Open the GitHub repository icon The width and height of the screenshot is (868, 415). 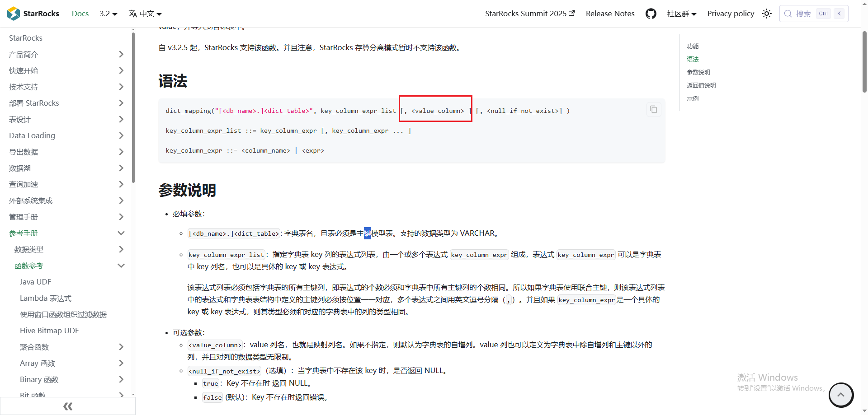pyautogui.click(x=651, y=14)
